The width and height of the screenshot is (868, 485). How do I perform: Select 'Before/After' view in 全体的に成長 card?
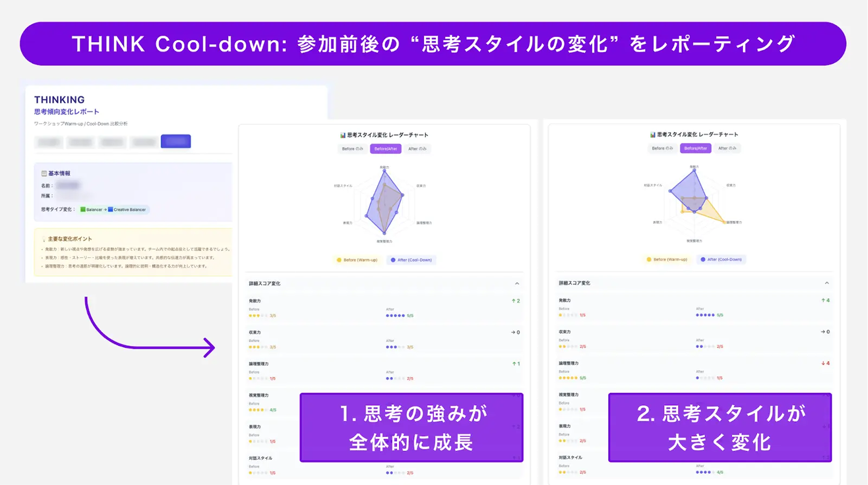(386, 149)
